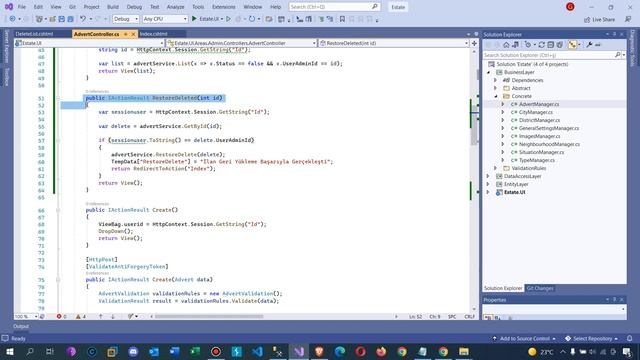Open Firefox from the taskbar
Image resolution: width=640 pixels, height=360 pixels.
click(x=381, y=351)
